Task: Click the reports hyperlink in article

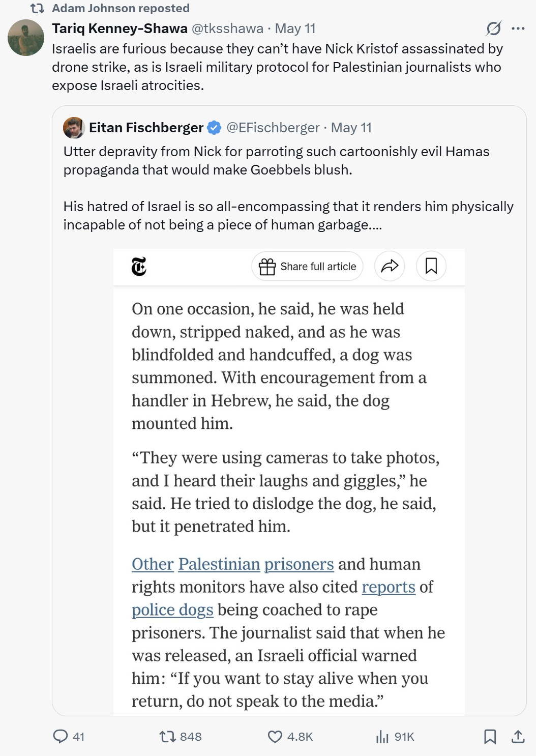Action: pos(389,587)
